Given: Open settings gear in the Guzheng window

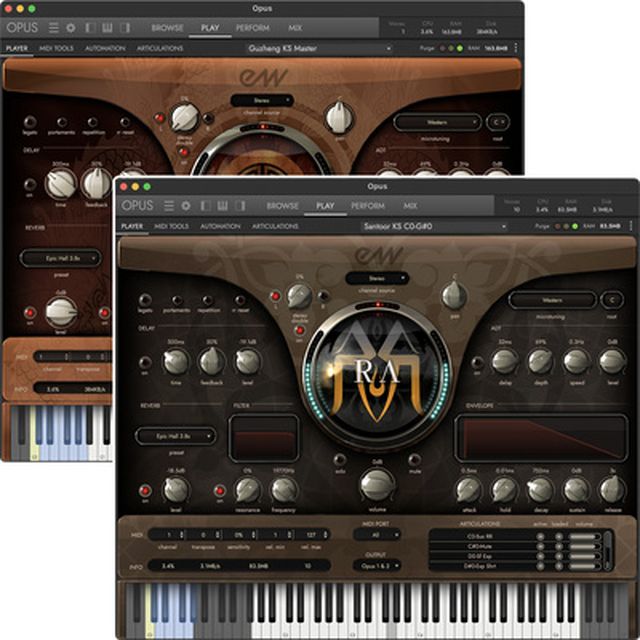Looking at the screenshot, I should coord(71,28).
